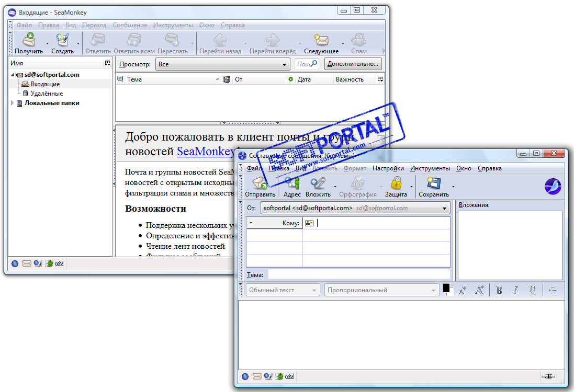Screen dimensions: 574x392
Task: Click the Следующее next message icon
Action: pyautogui.click(x=321, y=40)
